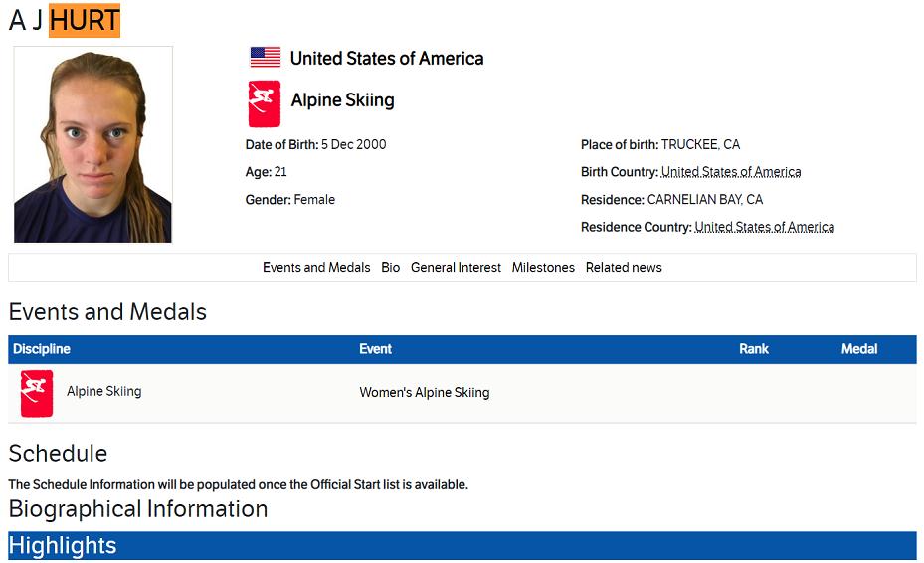The image size is (924, 563).
Task: Open the athlete profile photo
Action: coord(92,144)
